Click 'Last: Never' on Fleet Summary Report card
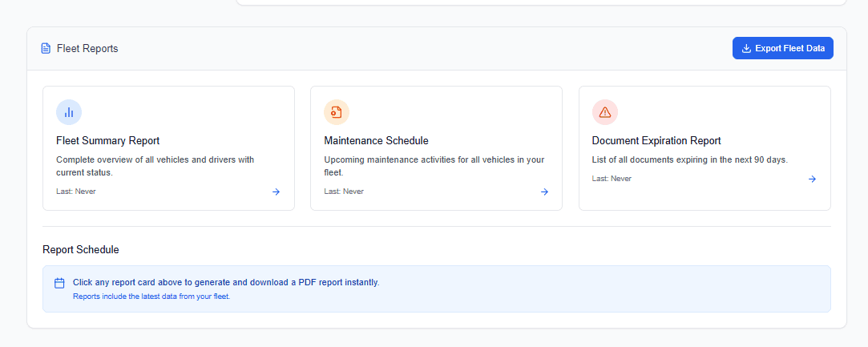The width and height of the screenshot is (868, 347). [x=76, y=192]
